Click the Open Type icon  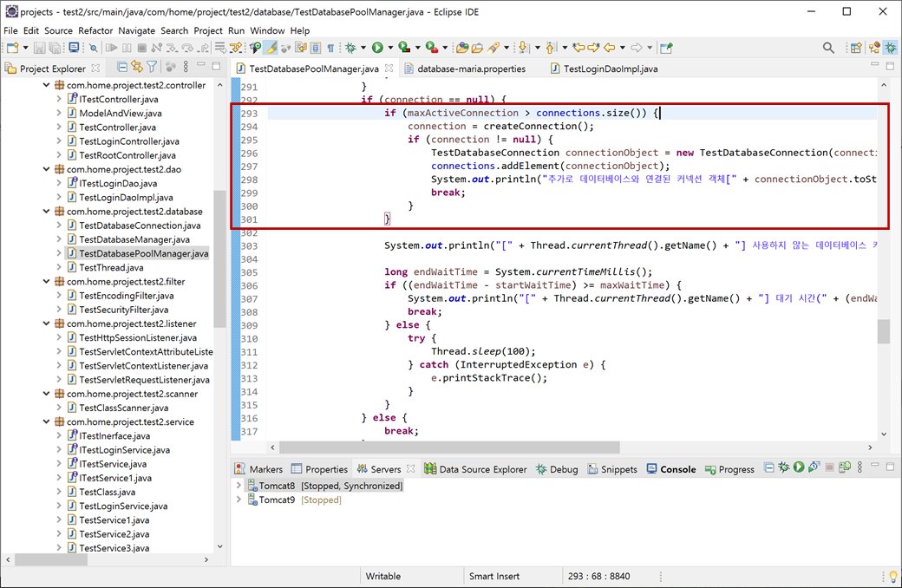462,48
